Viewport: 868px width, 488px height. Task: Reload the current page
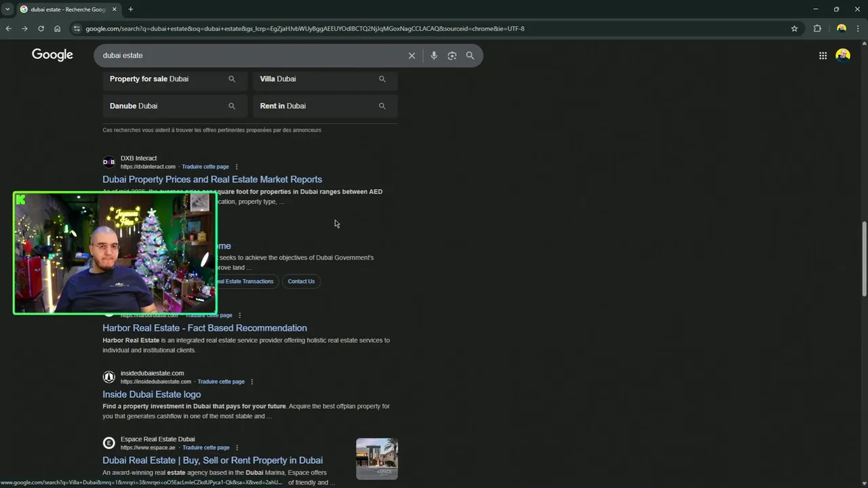tap(41, 28)
